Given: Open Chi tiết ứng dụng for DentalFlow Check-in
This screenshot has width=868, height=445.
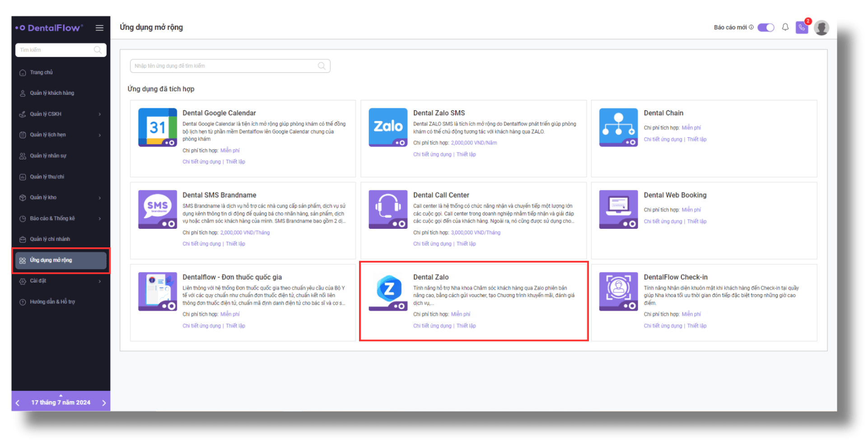Looking at the screenshot, I should point(663,326).
